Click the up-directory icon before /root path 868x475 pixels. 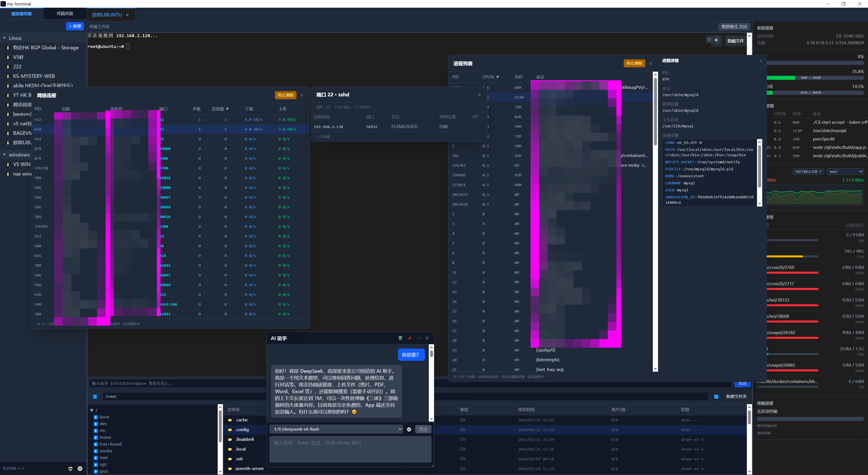pos(95,397)
